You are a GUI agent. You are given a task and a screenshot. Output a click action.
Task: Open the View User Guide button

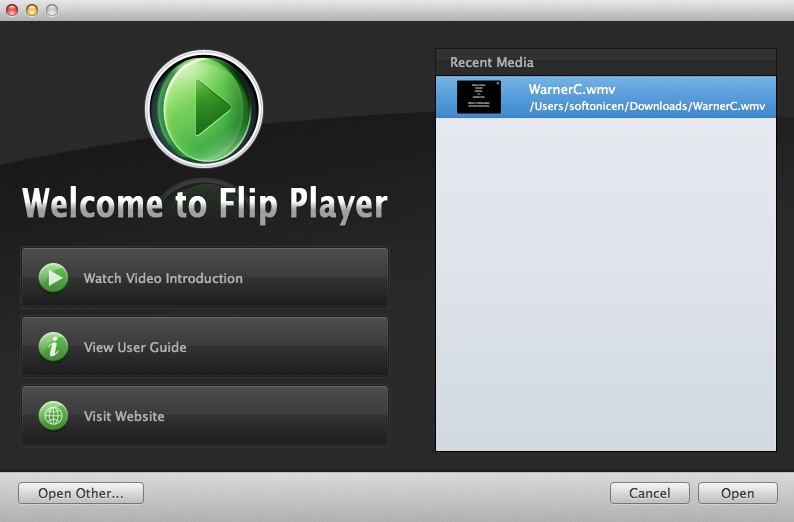click(205, 347)
